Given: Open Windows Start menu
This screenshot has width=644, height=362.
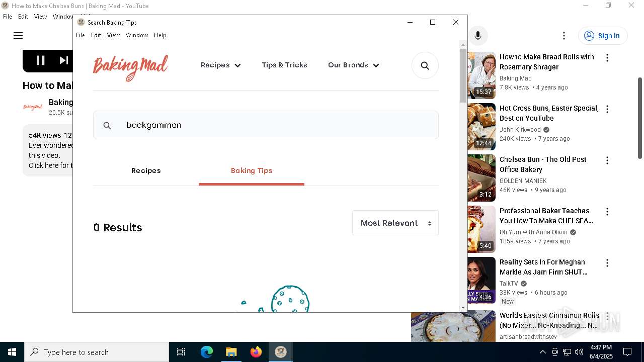Looking at the screenshot, I should pyautogui.click(x=12, y=352).
